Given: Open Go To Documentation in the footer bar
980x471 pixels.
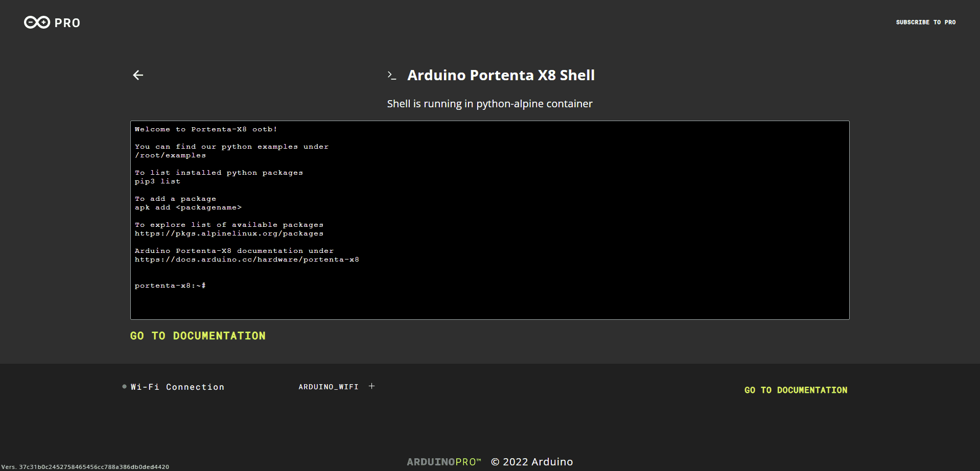Looking at the screenshot, I should (796, 390).
